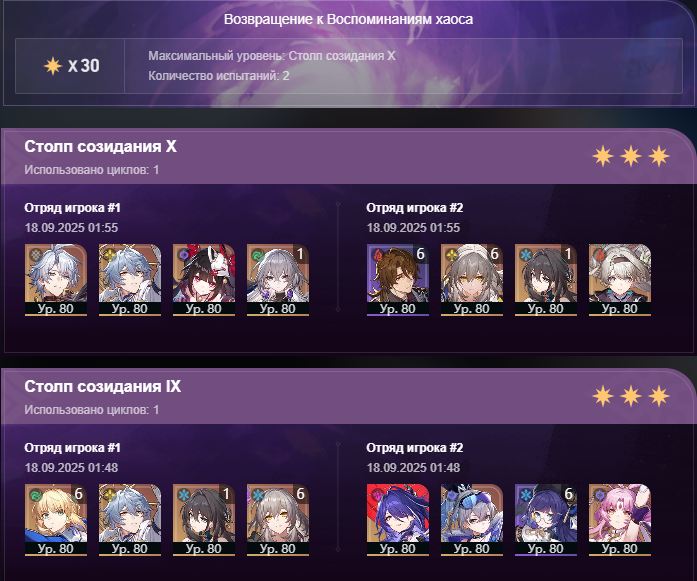Select pink-haired character in floor IX squad #2
Viewport: 697px width, 581px height.
point(620,520)
